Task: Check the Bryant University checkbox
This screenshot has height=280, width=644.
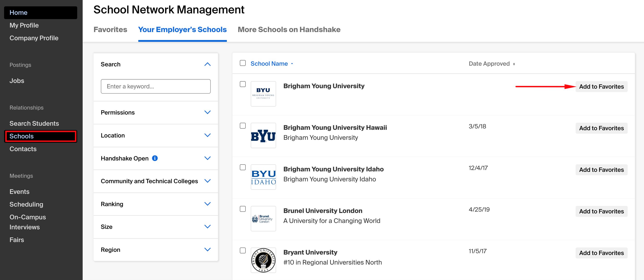Action: [243, 250]
